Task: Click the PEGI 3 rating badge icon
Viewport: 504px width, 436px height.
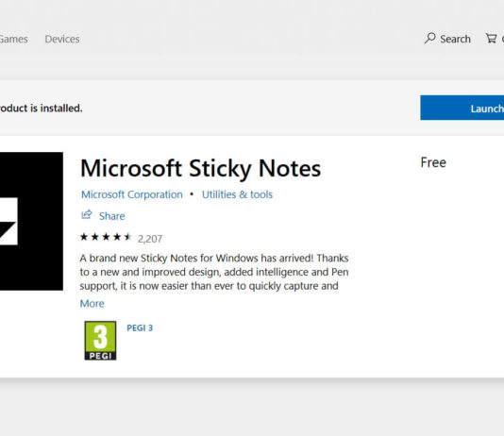Action: click(x=100, y=341)
